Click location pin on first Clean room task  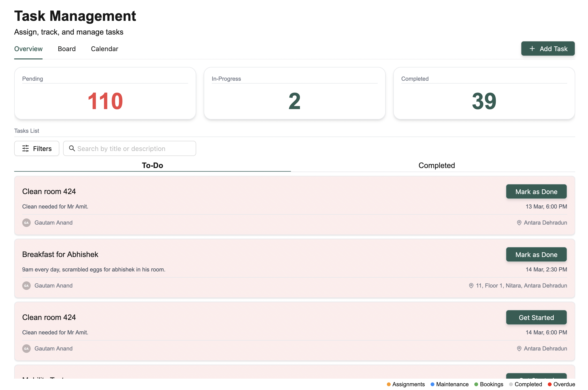pos(519,223)
